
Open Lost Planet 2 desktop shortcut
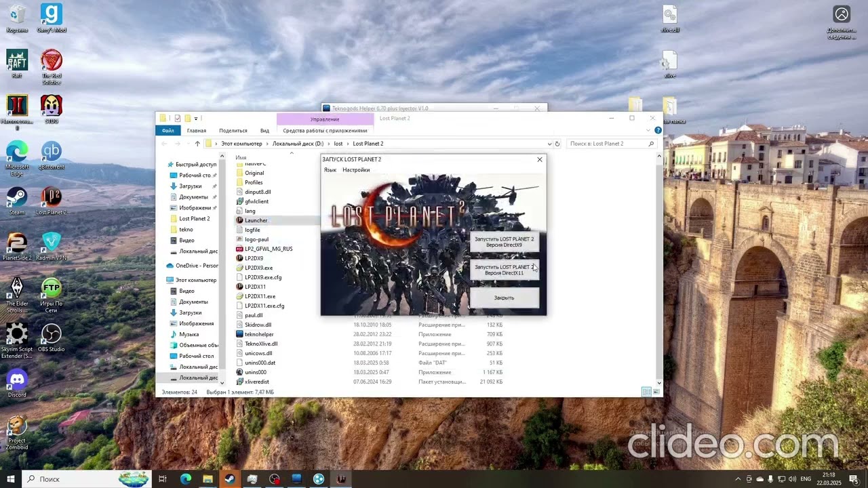click(52, 201)
